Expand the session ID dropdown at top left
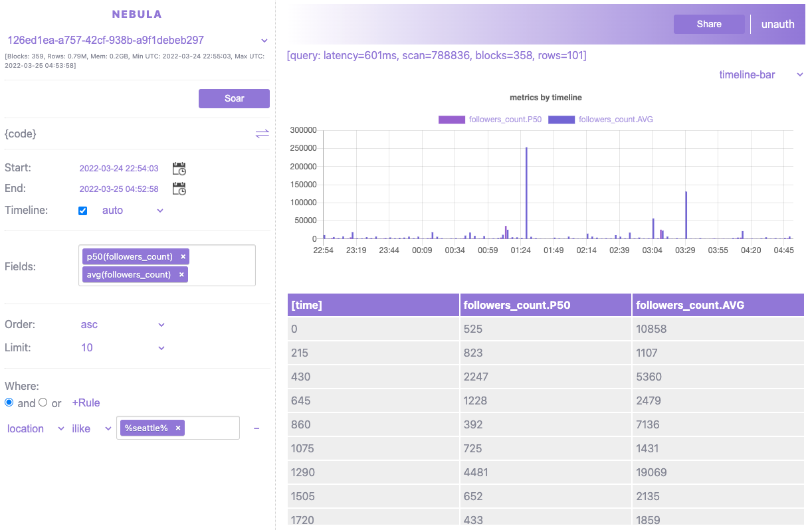This screenshot has height=532, width=810. 264,40
